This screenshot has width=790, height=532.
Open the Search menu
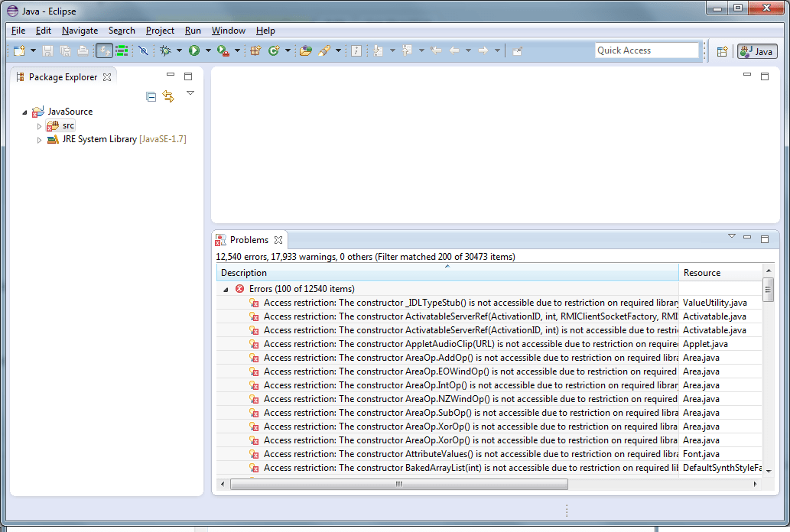(x=122, y=31)
